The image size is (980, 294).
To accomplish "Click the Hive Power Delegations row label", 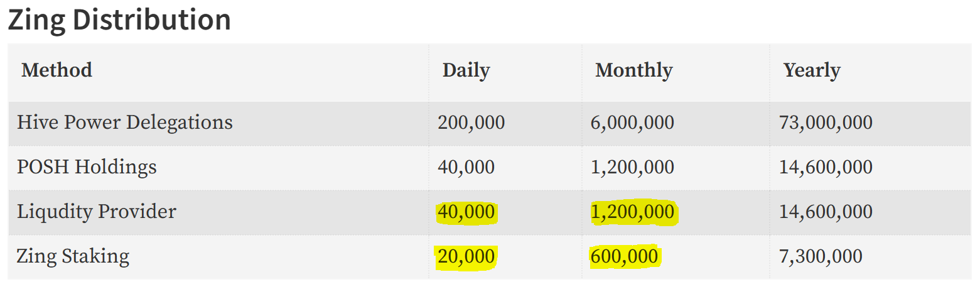I will (125, 122).
